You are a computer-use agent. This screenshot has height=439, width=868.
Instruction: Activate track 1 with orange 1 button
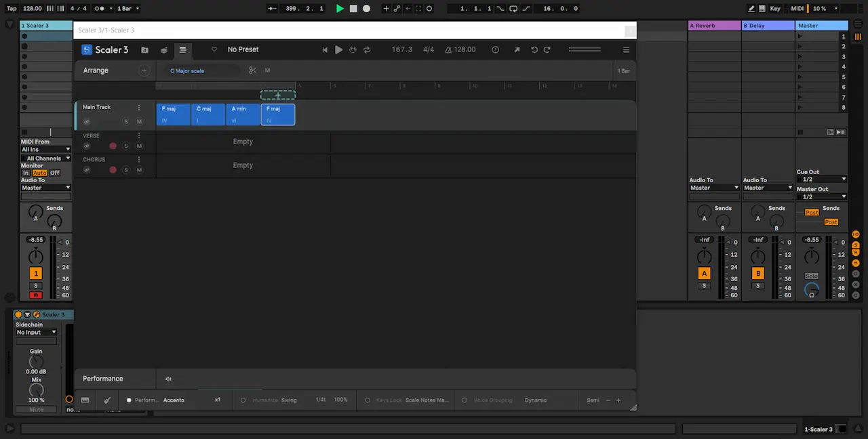36,274
